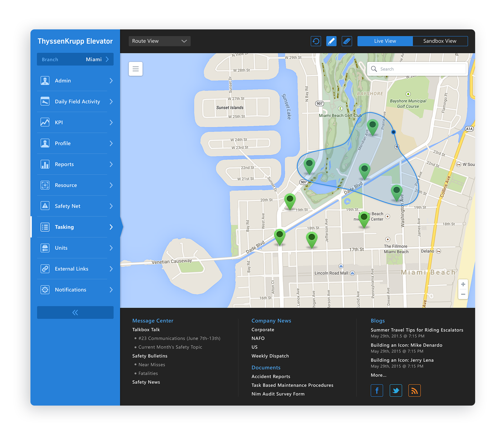Viewport: 504px width, 436px height.
Task: Open Safety Bulletins in Message Center
Action: 150,356
